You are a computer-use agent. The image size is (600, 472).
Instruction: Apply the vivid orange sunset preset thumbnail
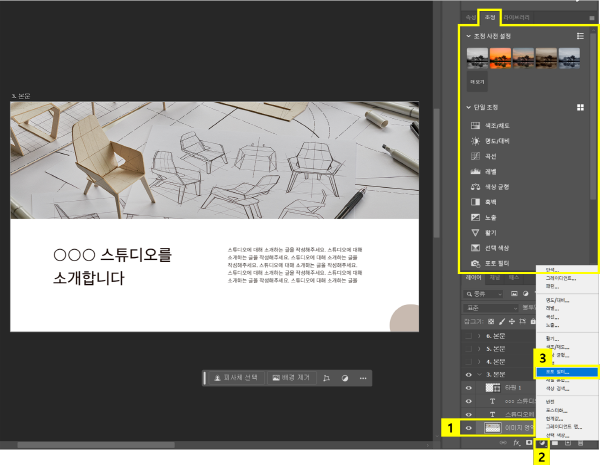pyautogui.click(x=500, y=58)
